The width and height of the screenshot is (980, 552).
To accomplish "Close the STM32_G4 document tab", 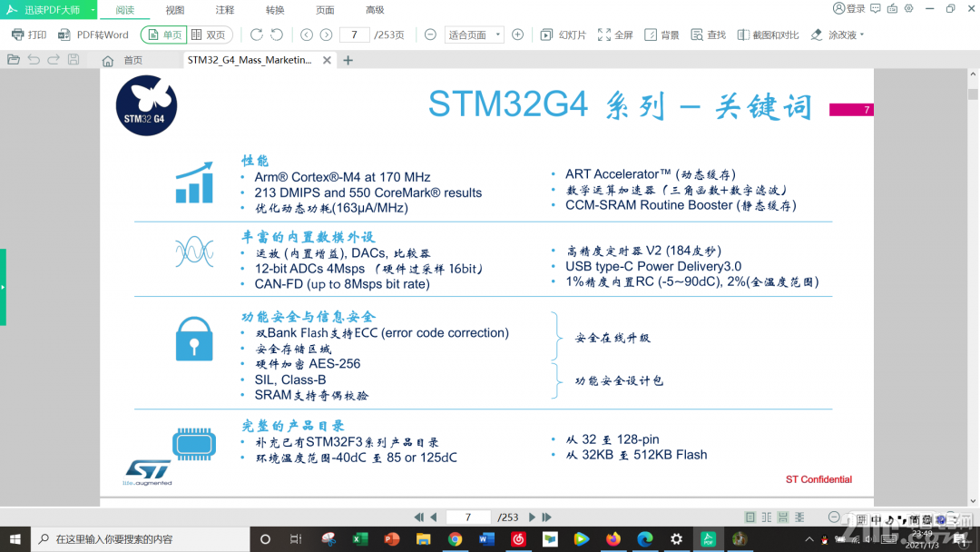I will 327,60.
